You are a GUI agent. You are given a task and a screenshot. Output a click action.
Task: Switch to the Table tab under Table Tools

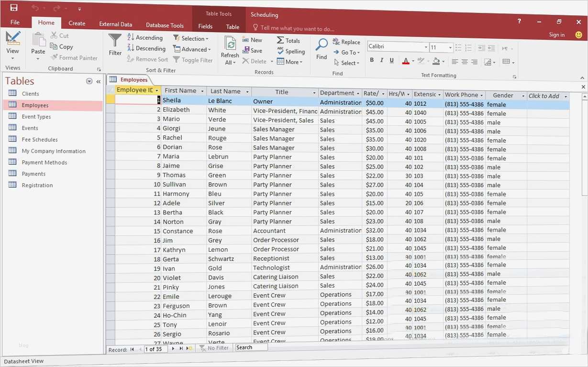[x=233, y=27]
